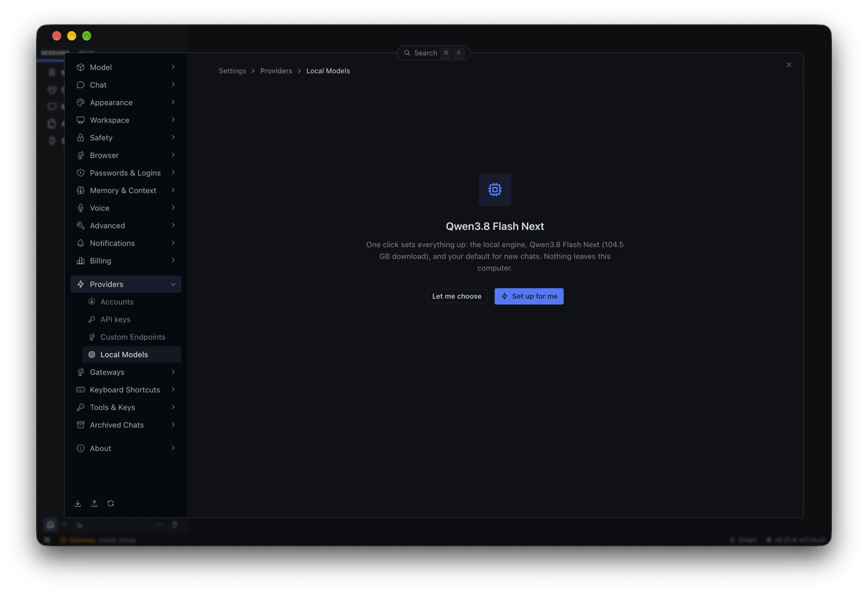Click the Keyboard Shortcuts keyboard icon
The image size is (868, 594).
coord(80,389)
